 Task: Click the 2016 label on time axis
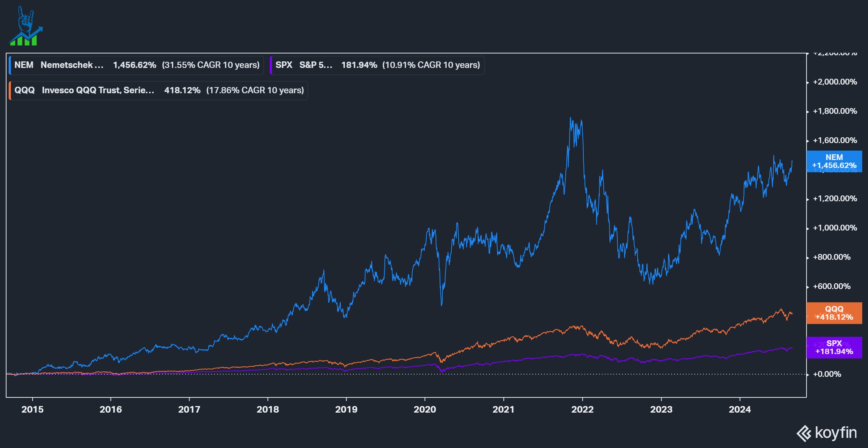pos(111,409)
